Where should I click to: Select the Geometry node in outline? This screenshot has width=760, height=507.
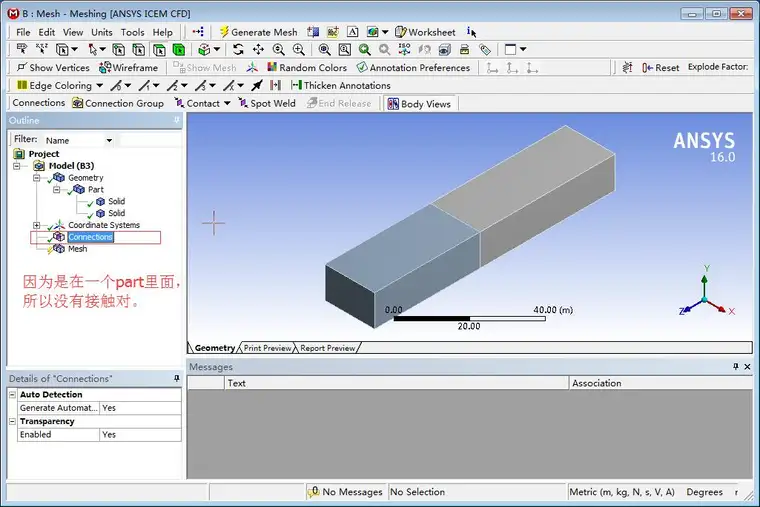[85, 178]
